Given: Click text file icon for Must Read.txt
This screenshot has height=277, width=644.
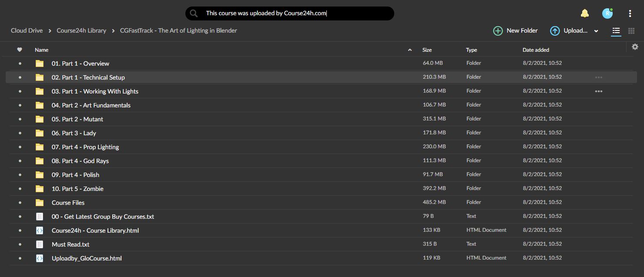Looking at the screenshot, I should pos(40,244).
